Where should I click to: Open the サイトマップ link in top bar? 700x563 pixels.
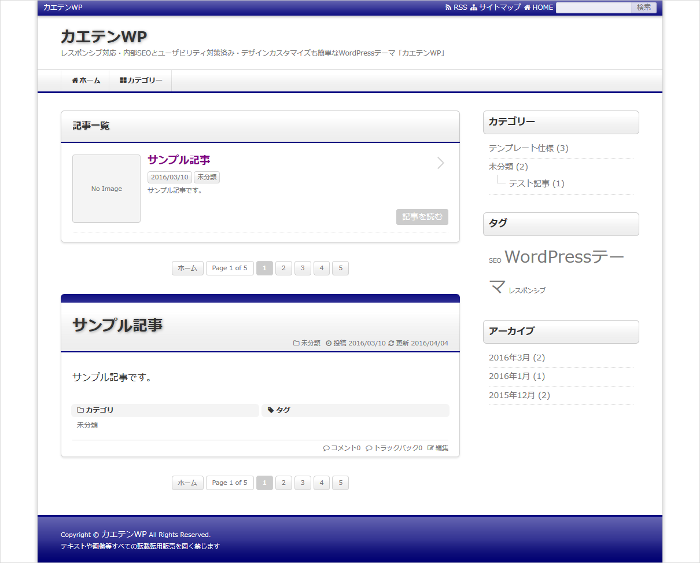[x=495, y=7]
